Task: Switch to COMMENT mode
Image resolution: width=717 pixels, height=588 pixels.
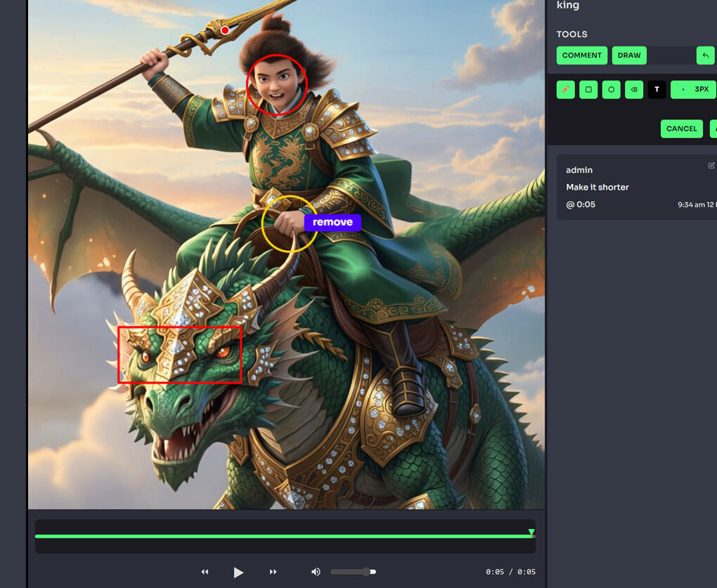Action: point(581,55)
